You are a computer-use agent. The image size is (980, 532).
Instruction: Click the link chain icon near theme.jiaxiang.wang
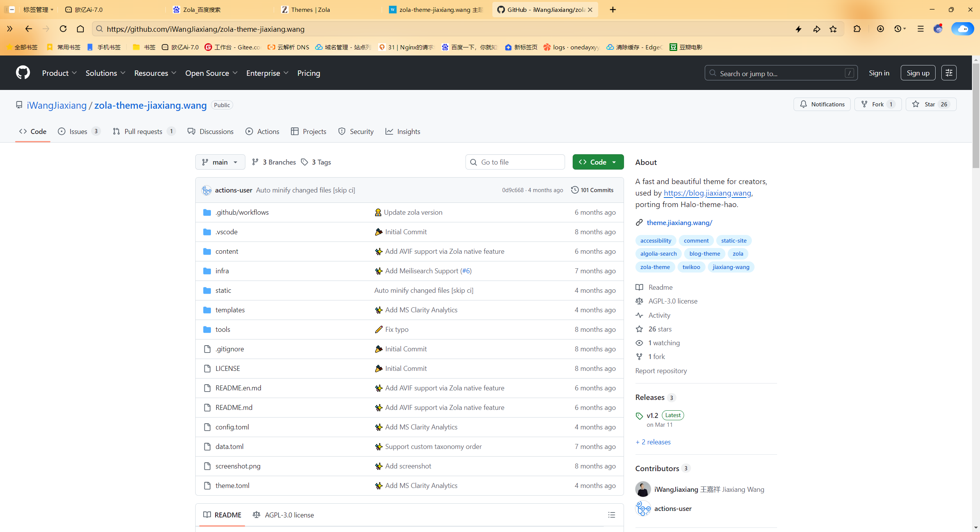pyautogui.click(x=639, y=222)
